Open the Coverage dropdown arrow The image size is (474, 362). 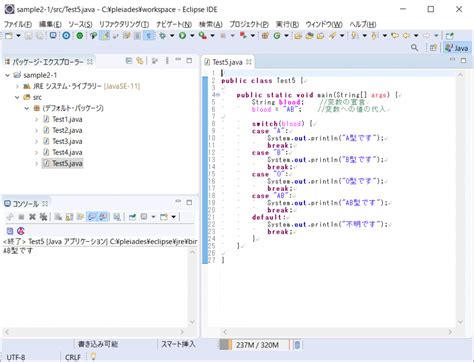(212, 35)
